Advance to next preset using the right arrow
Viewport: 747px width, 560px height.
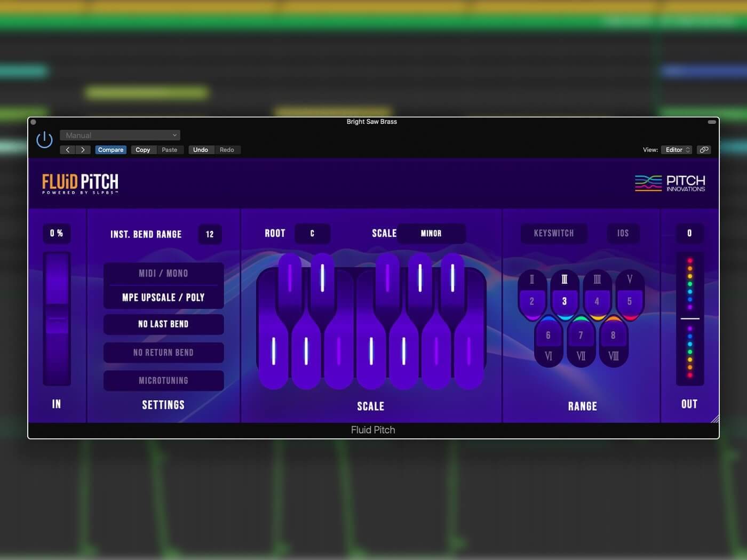[83, 150]
